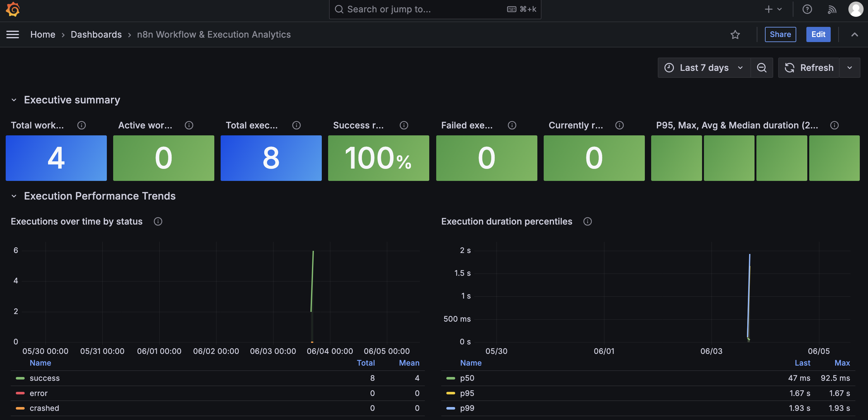The width and height of the screenshot is (868, 420).
Task: Click the refresh circular arrows icon
Action: pos(790,68)
